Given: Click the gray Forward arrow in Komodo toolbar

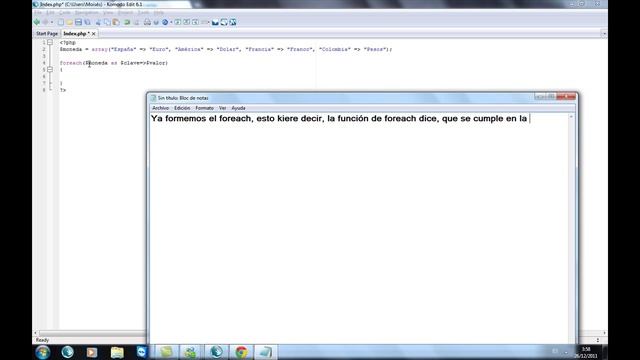Looking at the screenshot, I should coord(45,22).
